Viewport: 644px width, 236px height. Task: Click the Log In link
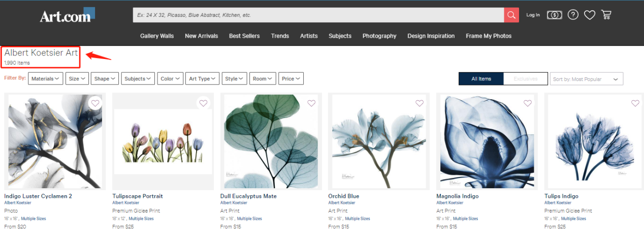click(533, 15)
